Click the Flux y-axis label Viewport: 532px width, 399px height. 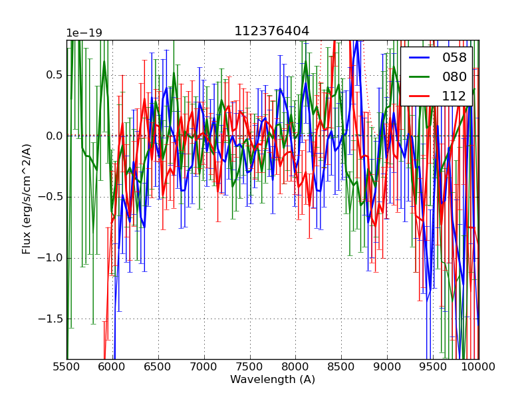click(x=27, y=199)
